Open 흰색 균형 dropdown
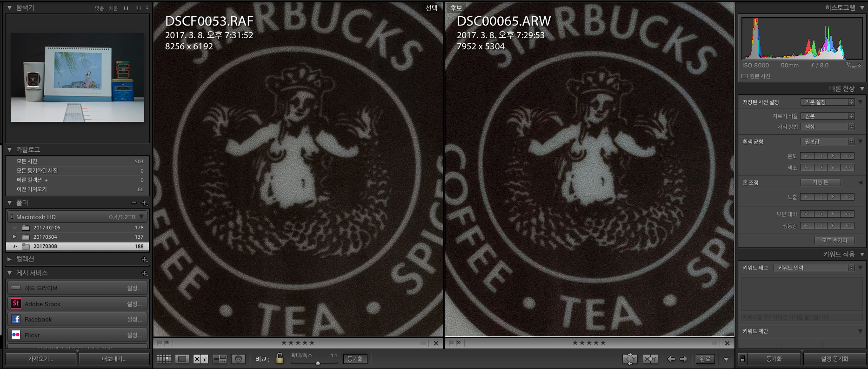 [828, 141]
